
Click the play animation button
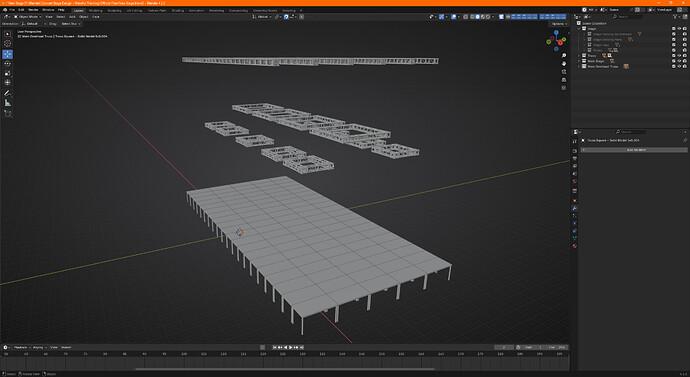click(290, 348)
